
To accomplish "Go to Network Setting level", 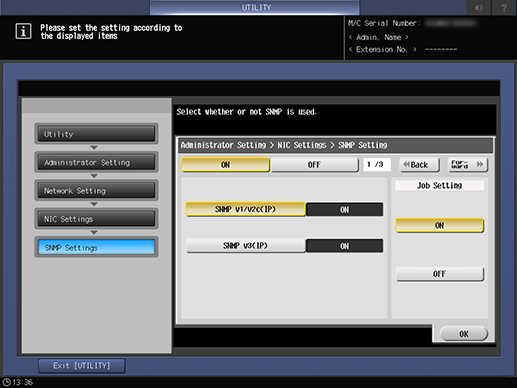I will (x=96, y=191).
